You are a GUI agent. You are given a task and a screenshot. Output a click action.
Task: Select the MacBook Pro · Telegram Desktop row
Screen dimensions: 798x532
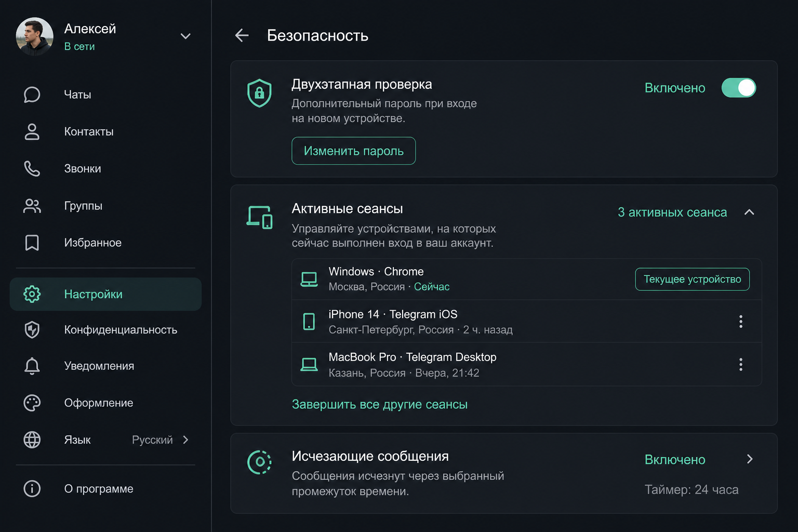click(x=527, y=364)
